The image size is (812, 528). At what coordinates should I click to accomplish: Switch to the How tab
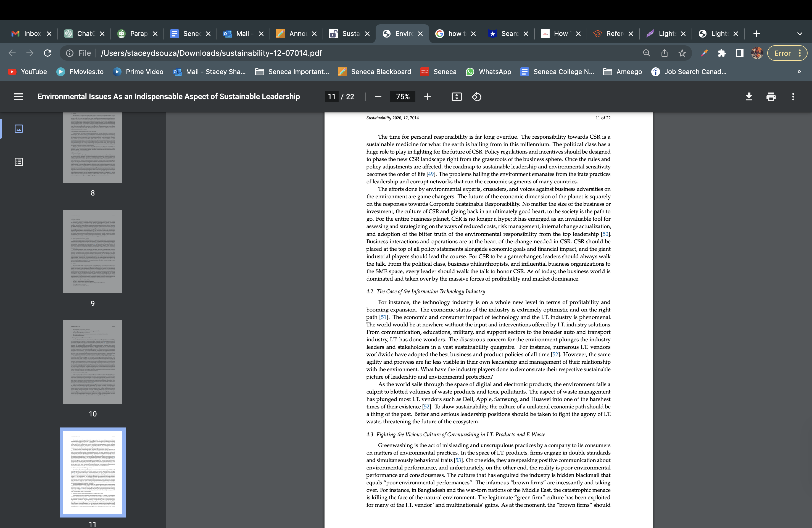(x=556, y=34)
